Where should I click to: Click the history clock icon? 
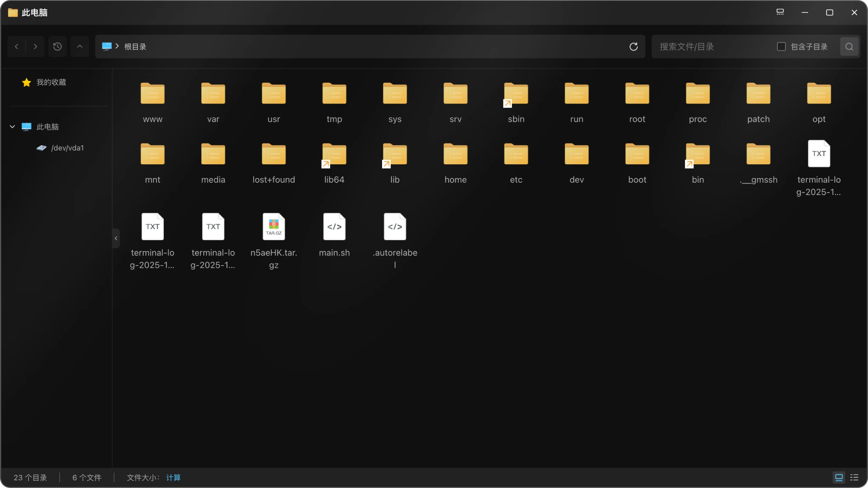57,46
